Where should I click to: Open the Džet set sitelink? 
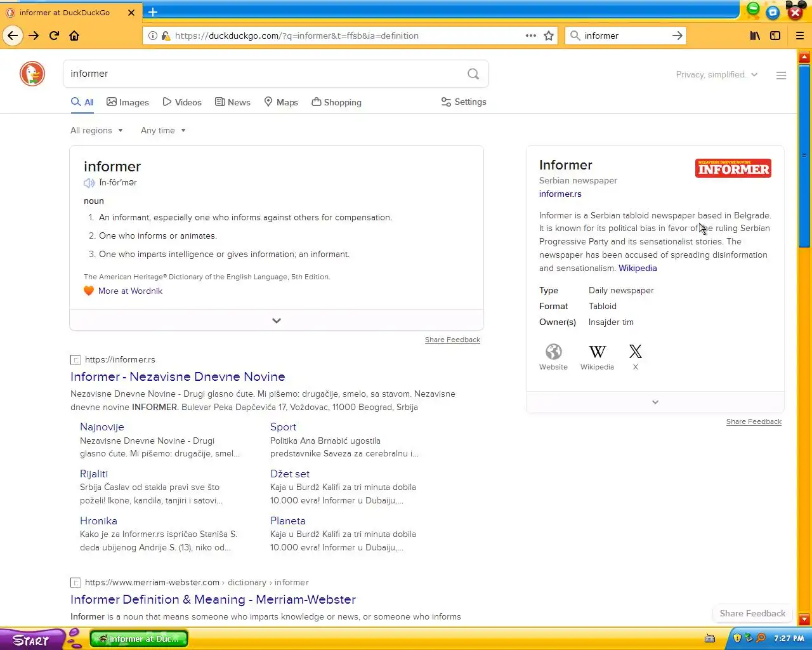[290, 474]
